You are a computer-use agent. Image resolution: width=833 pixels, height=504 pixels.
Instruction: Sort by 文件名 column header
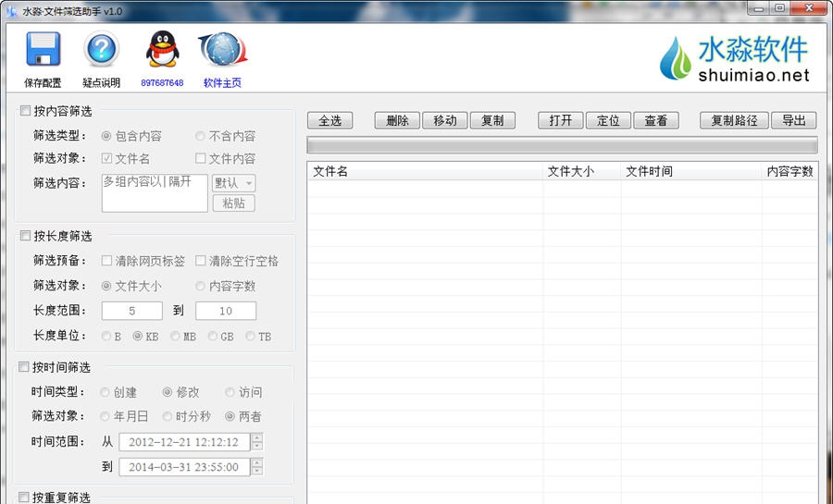point(425,171)
